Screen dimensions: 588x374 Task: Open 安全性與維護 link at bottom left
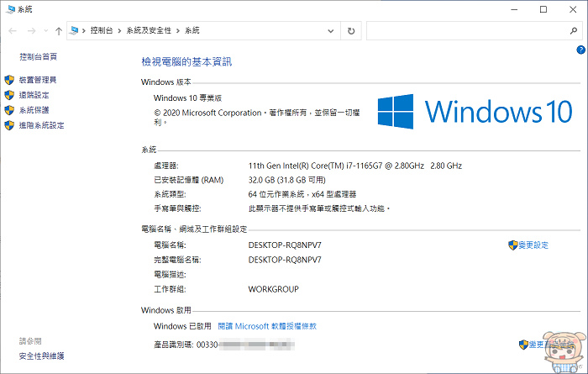pos(42,356)
